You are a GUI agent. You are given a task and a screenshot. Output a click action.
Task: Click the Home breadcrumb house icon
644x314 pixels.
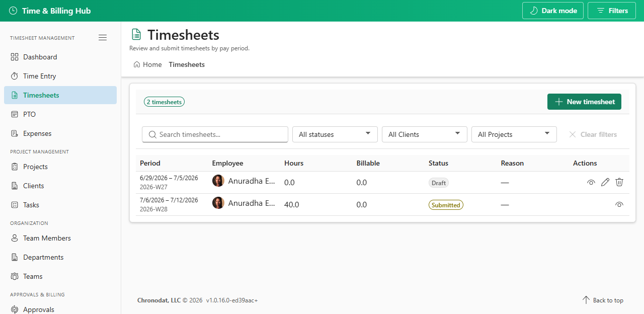click(x=137, y=64)
